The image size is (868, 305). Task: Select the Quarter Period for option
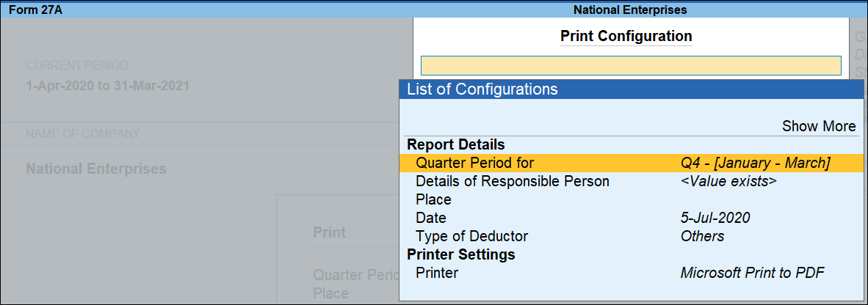click(x=474, y=163)
